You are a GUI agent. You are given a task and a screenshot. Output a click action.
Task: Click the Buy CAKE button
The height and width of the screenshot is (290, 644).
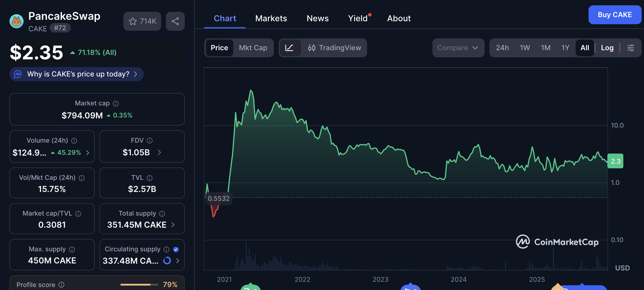pos(615,14)
